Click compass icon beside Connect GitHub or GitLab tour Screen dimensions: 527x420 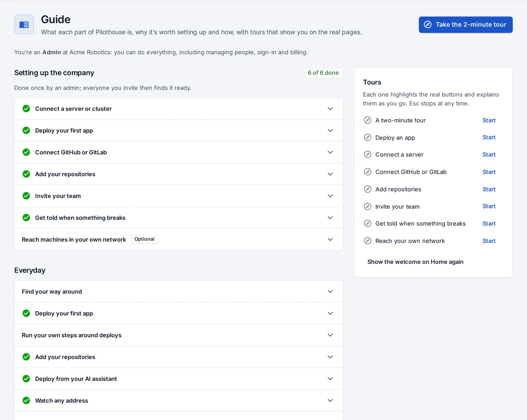(x=368, y=172)
